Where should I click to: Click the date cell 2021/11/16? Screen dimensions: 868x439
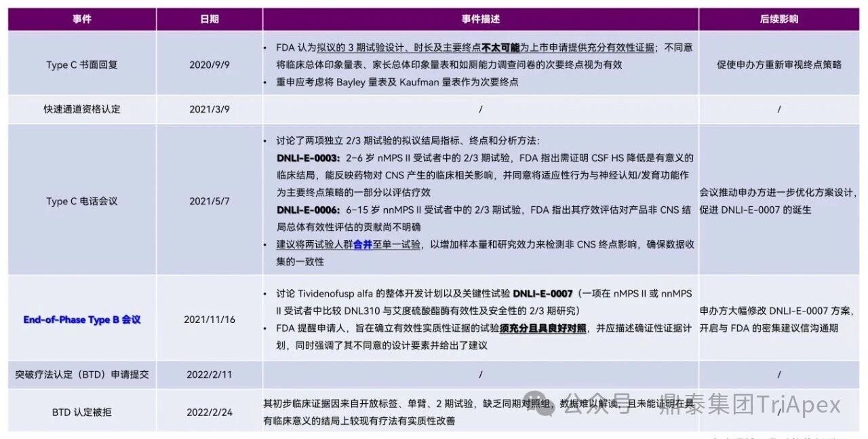pyautogui.click(x=210, y=319)
